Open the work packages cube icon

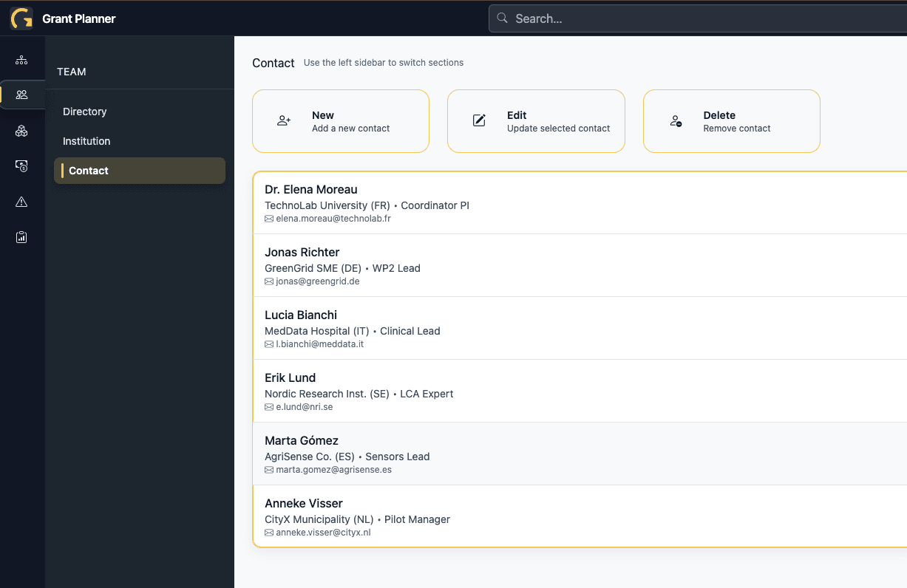pos(22,131)
